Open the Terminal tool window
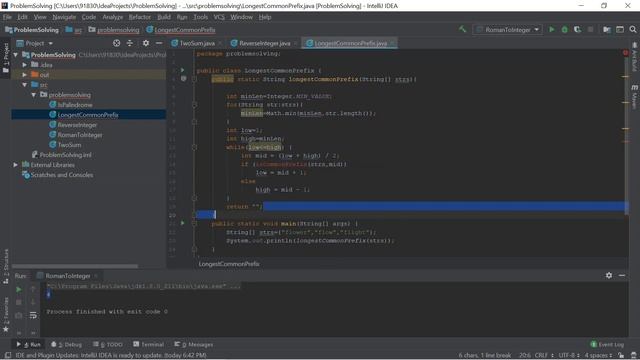 point(148,344)
